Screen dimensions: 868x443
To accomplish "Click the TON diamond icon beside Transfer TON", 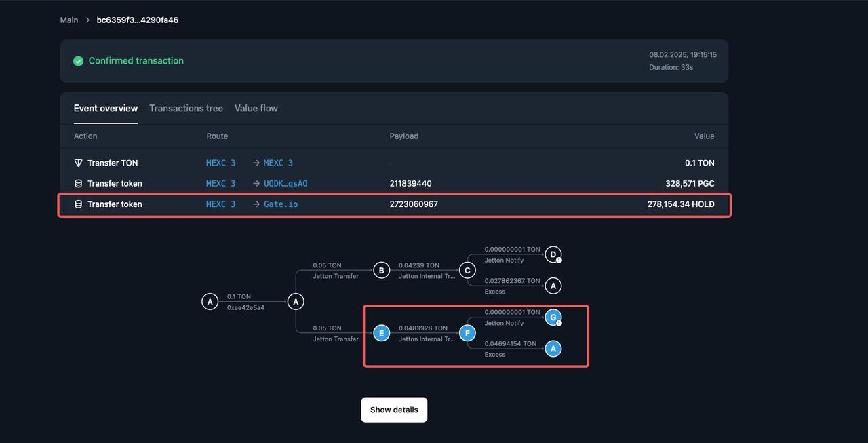I will tap(78, 163).
